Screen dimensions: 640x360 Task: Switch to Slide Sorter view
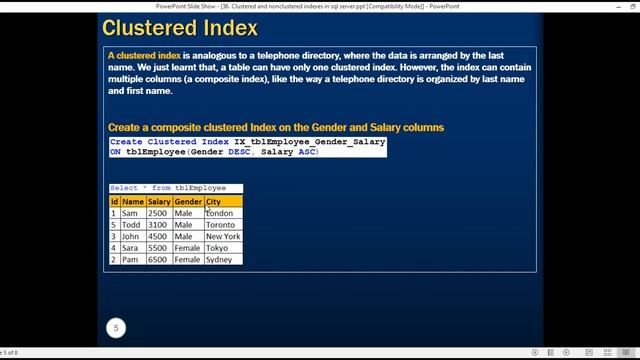pyautogui.click(x=607, y=353)
